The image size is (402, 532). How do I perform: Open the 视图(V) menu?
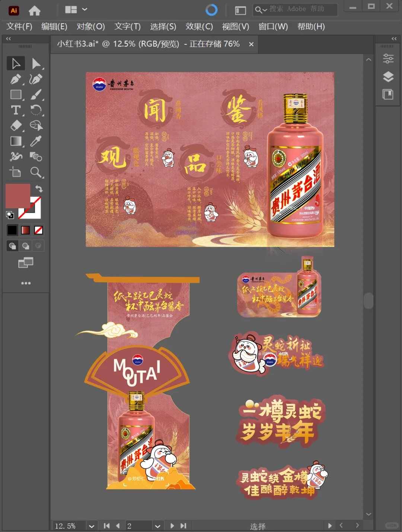[x=236, y=26]
